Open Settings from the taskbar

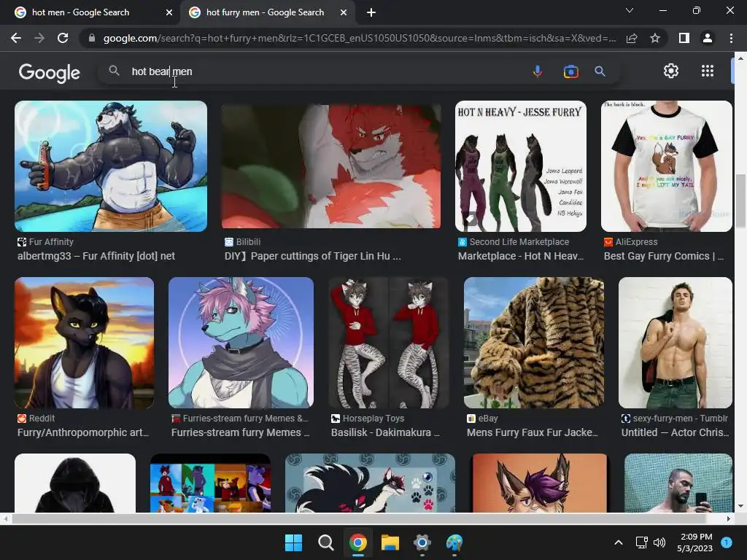(422, 542)
